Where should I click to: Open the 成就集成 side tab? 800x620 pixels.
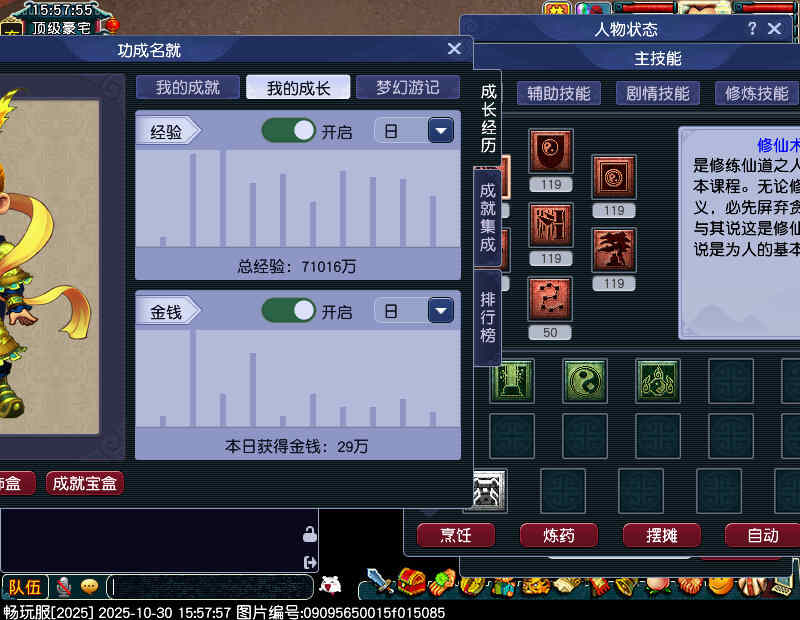point(488,218)
